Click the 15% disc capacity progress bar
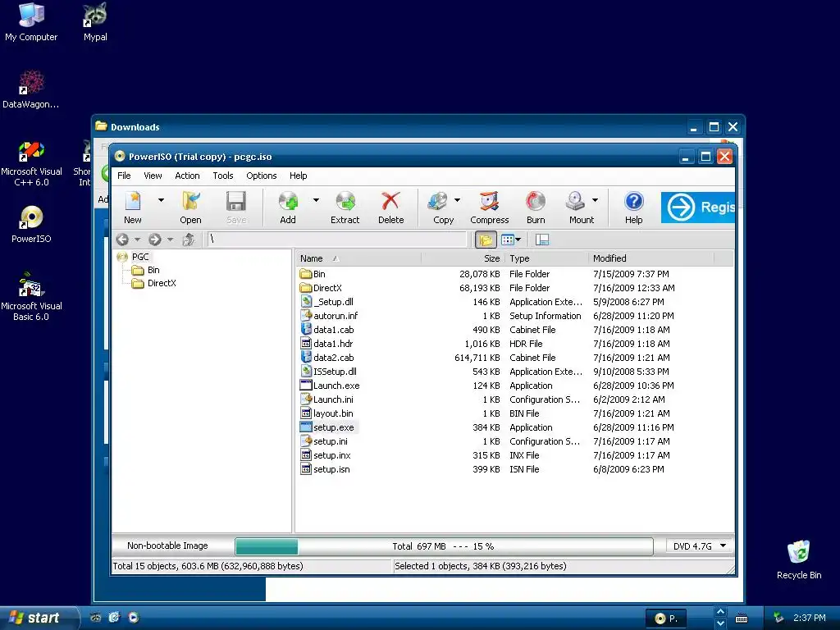 tap(444, 546)
